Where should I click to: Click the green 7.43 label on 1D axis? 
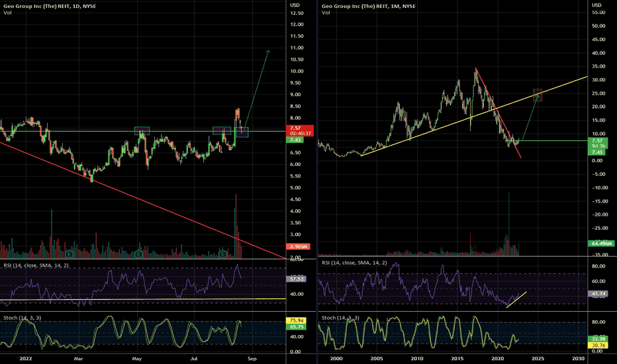pos(295,140)
